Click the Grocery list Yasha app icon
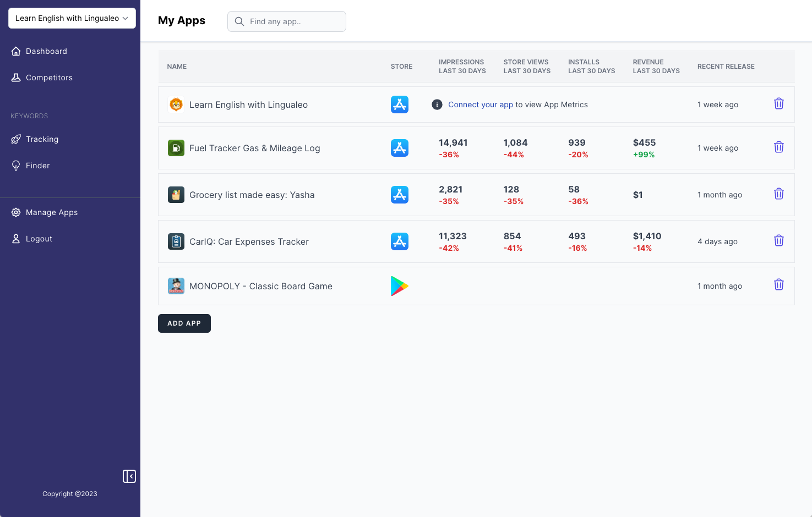This screenshot has width=812, height=517. coord(176,195)
